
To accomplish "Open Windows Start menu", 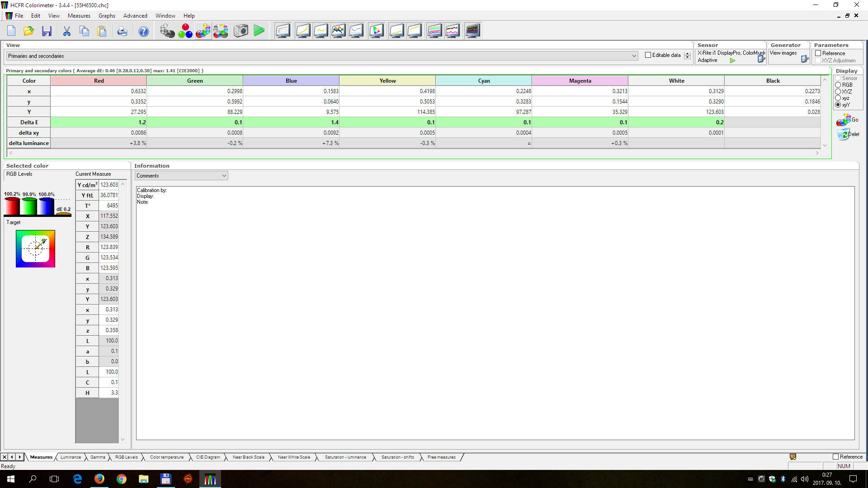I will [11, 479].
